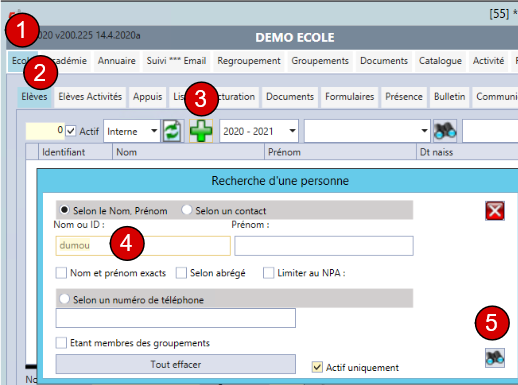This screenshot has height=385, width=518.
Task: Open the Documents sub-tab in the second tab row
Action: [x=290, y=97]
